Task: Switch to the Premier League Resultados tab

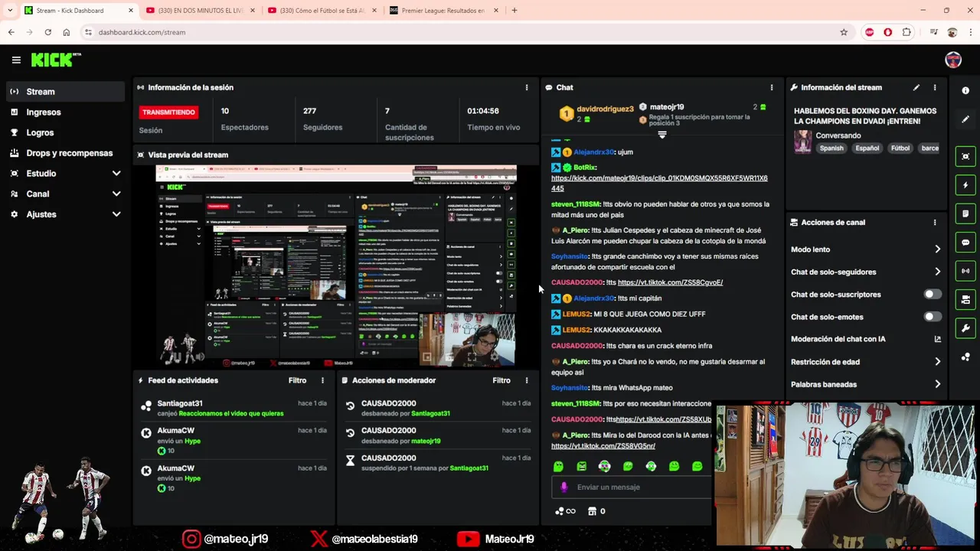Action: click(x=443, y=11)
